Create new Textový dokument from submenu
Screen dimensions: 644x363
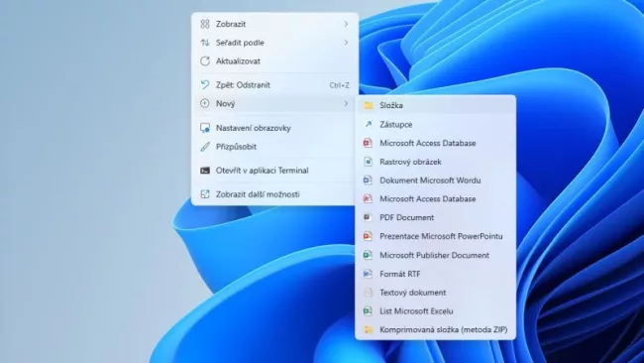coord(435,293)
